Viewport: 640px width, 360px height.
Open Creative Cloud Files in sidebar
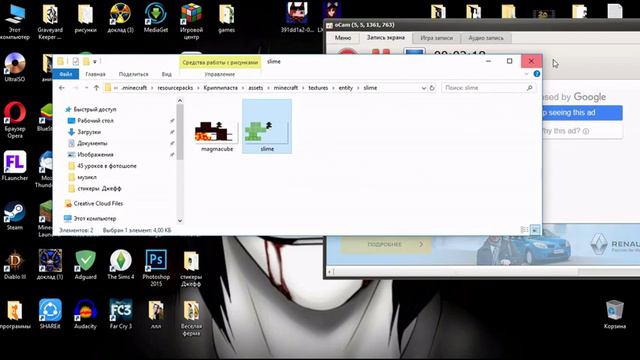click(98, 203)
